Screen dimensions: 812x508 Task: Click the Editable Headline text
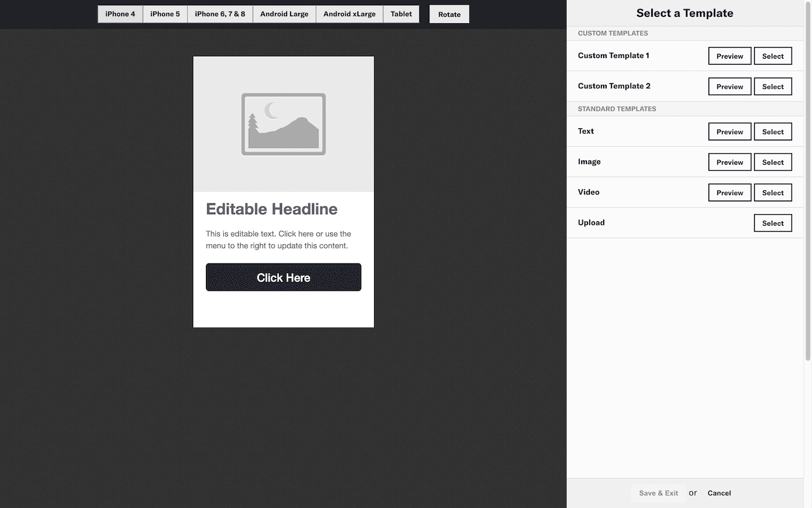coord(271,209)
